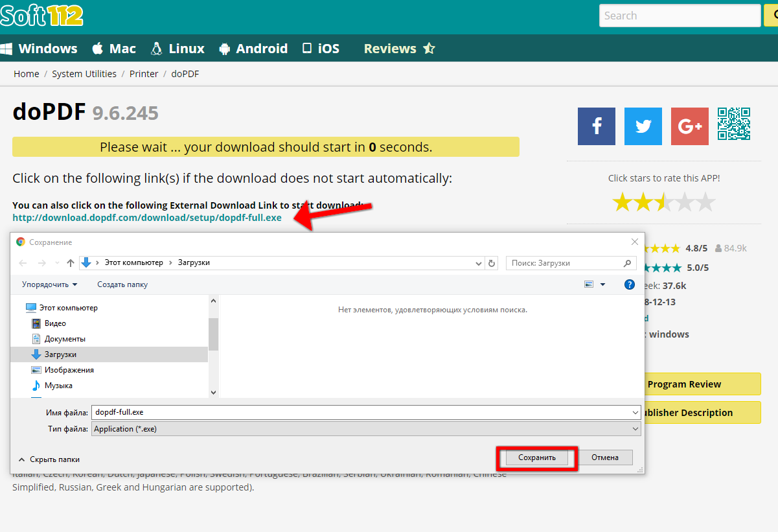Rate the app with first star
Image resolution: width=778 pixels, height=532 pixels.
623,203
